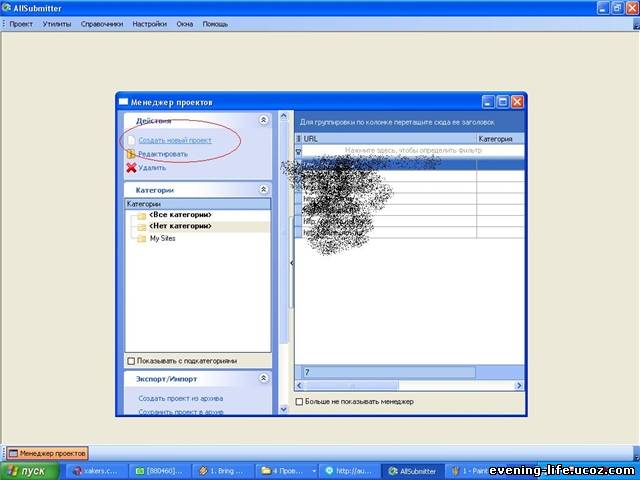Image resolution: width=640 pixels, height=480 pixels.
Task: Select the My Sites category
Action: click(162, 238)
